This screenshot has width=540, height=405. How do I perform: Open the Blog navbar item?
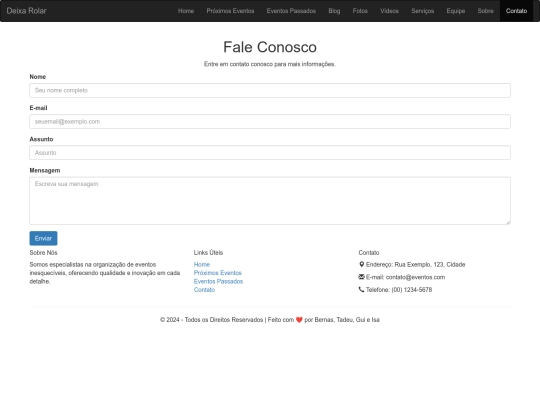(x=334, y=11)
